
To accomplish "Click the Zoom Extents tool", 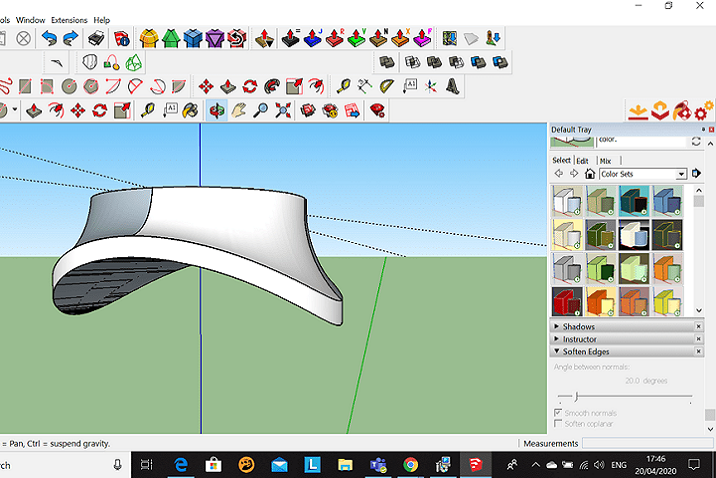I will click(x=283, y=110).
